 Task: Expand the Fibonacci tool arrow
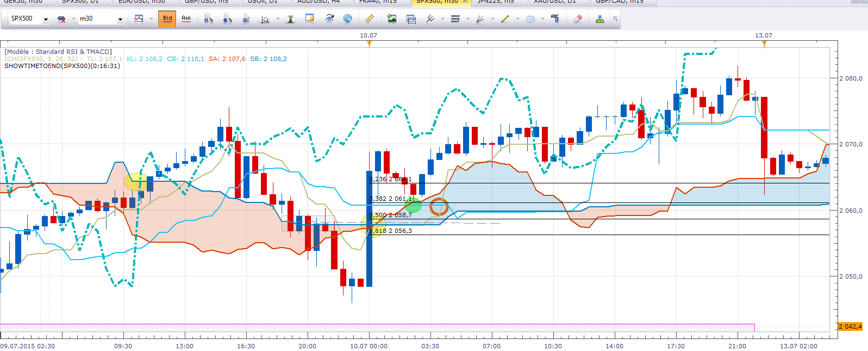pyautogui.click(x=467, y=19)
